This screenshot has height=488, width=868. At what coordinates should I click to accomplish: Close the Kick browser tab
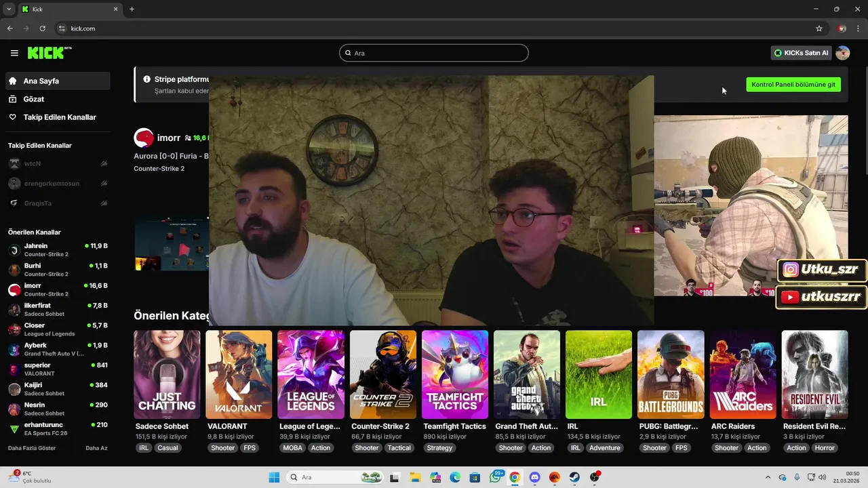click(x=115, y=9)
